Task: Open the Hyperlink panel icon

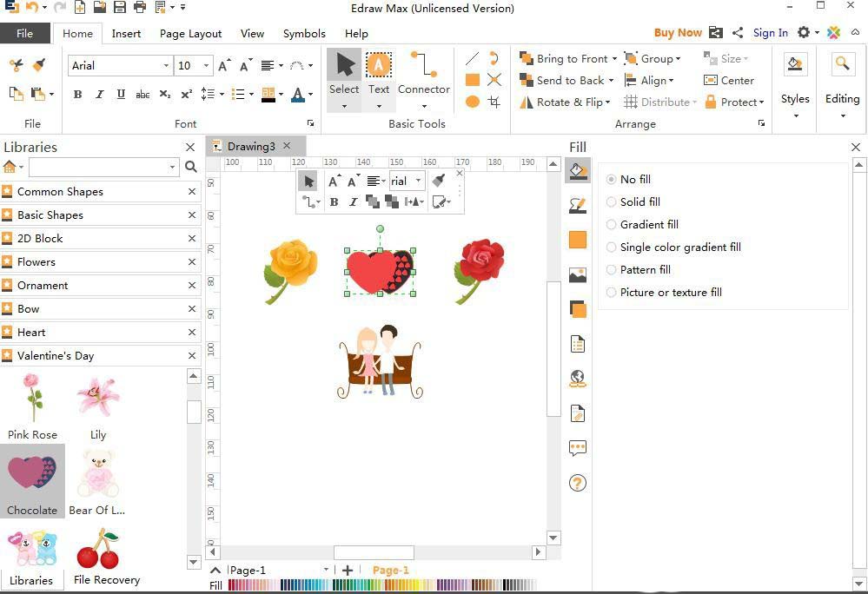Action: (578, 379)
